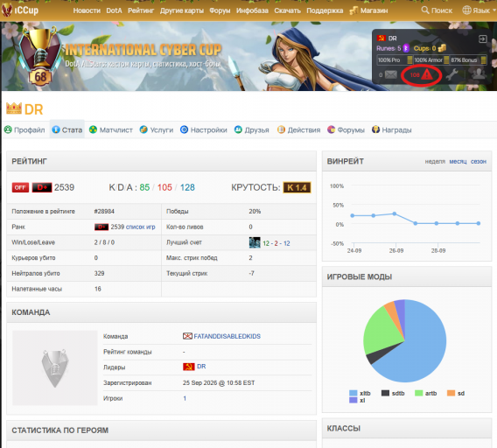Click the hero icon in Лучший счет row
Viewport: 497px width, 448px height.
click(255, 242)
